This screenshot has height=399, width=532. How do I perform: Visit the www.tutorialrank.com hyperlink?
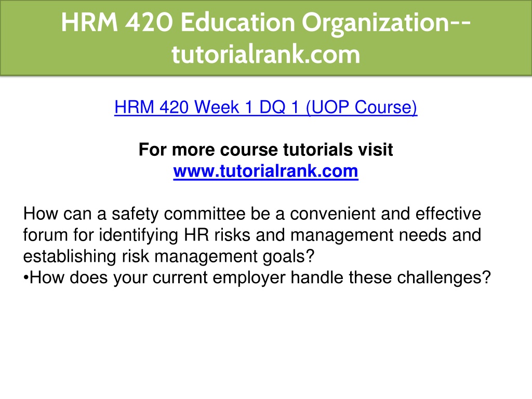(265, 171)
